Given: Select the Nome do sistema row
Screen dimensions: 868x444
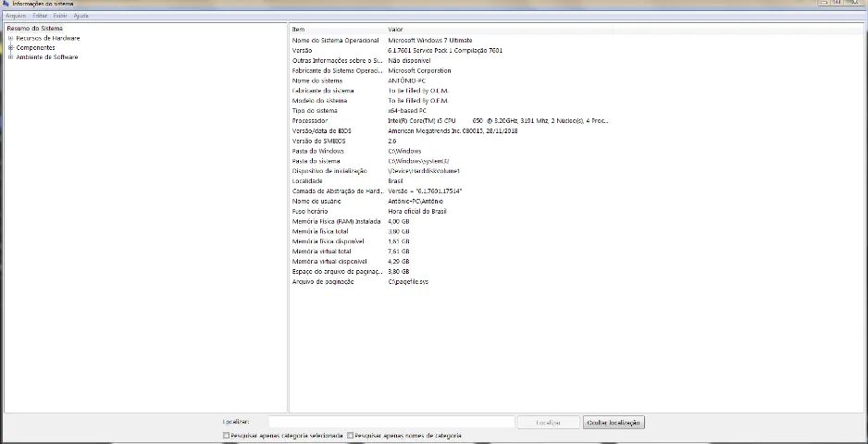Looking at the screenshot, I should [452, 80].
